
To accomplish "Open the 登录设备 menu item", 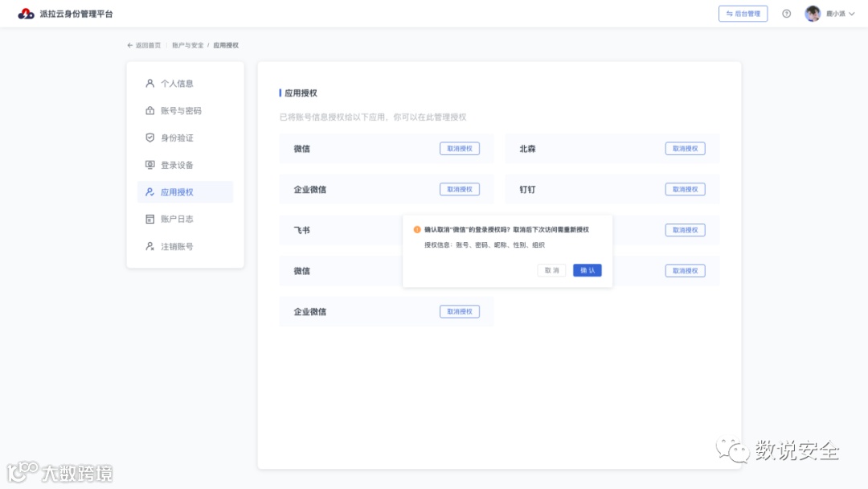I will [x=185, y=165].
